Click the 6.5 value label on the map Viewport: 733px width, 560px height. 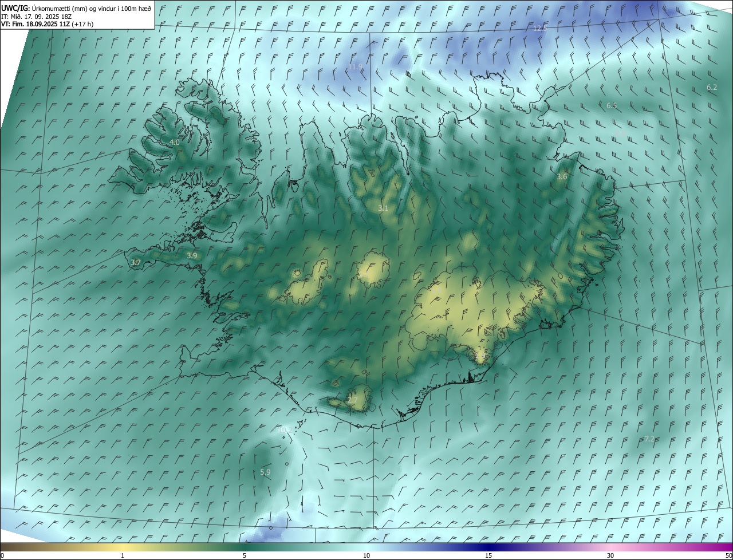click(612, 105)
